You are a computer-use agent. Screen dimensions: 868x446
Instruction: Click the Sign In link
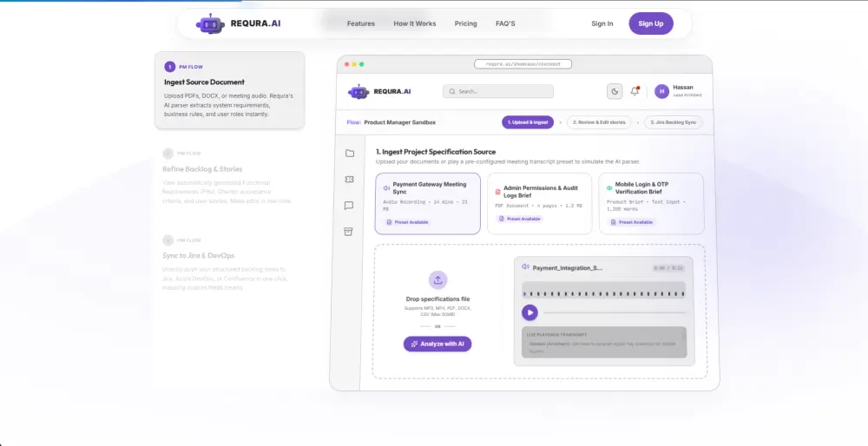point(602,23)
